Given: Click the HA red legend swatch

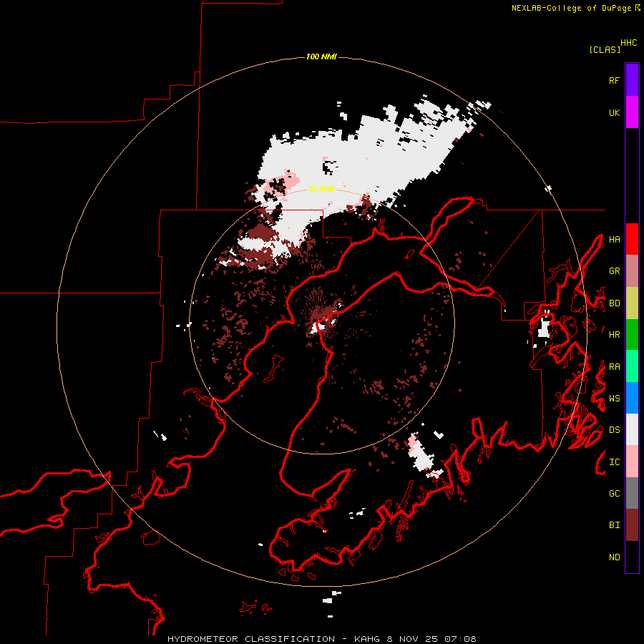Looking at the screenshot, I should [632, 239].
